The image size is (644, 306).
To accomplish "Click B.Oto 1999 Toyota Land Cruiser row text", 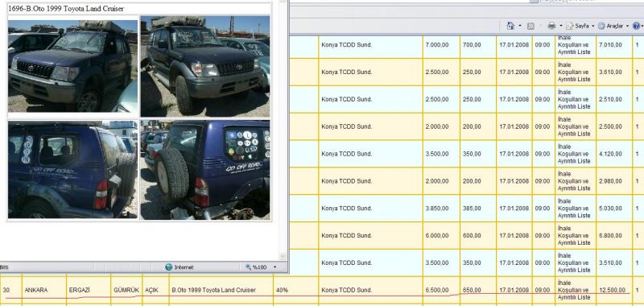I will (214, 290).
